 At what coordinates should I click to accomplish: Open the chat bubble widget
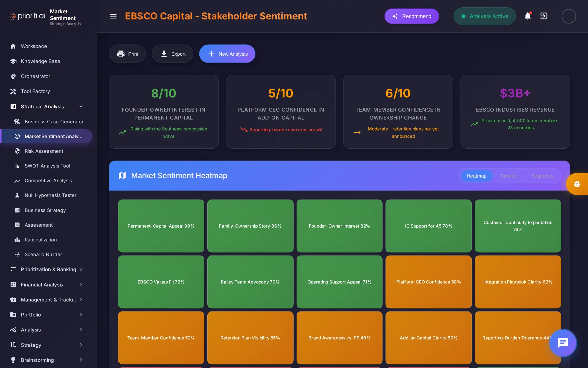[563, 343]
